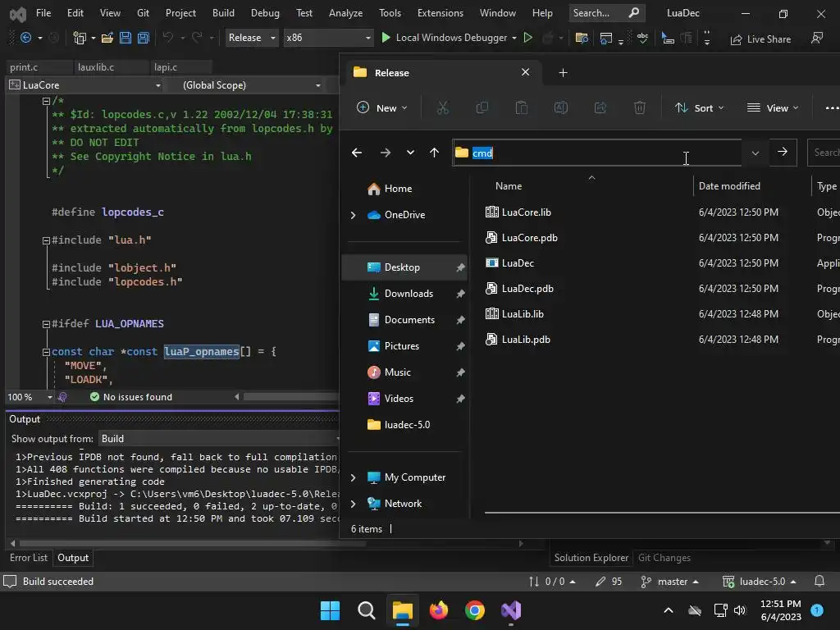Switch to the Error List tab
The height and width of the screenshot is (630, 840).
(x=29, y=558)
